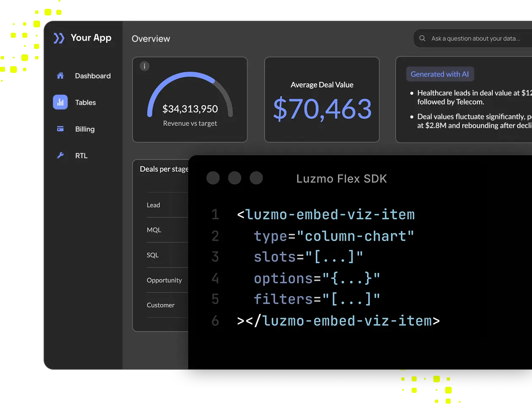Click the Deals per stage title
Viewport: 532px width, 404px height.
(x=164, y=169)
